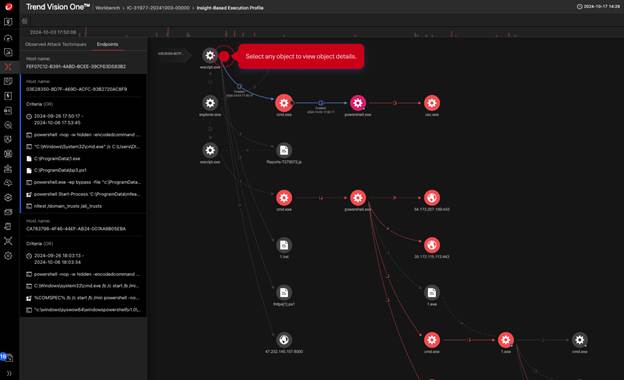Select the 1.bat file node
Screen dimensions: 624x380
tap(284, 245)
